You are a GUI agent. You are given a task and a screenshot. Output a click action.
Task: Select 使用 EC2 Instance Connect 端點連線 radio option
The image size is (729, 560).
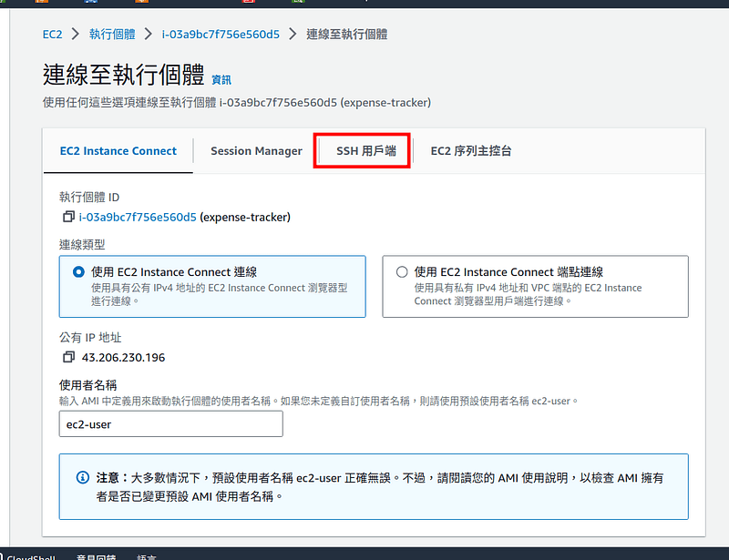point(402,272)
